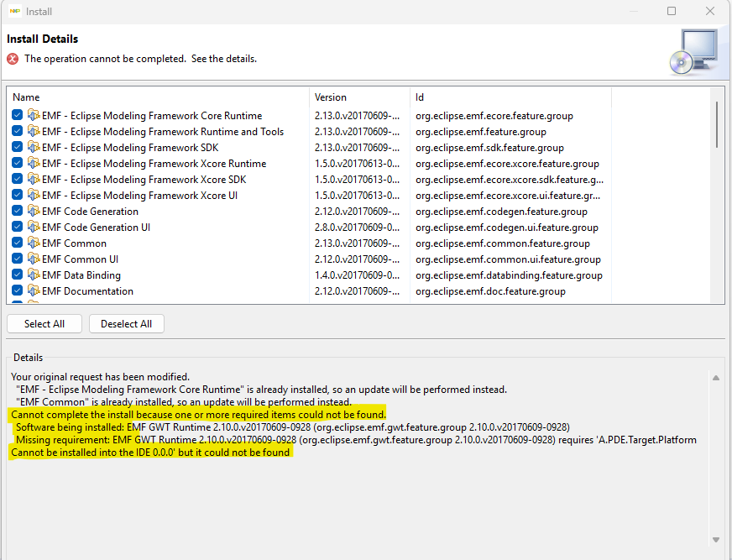
Task: Uncheck the EMF Common feature
Action: pos(18,243)
